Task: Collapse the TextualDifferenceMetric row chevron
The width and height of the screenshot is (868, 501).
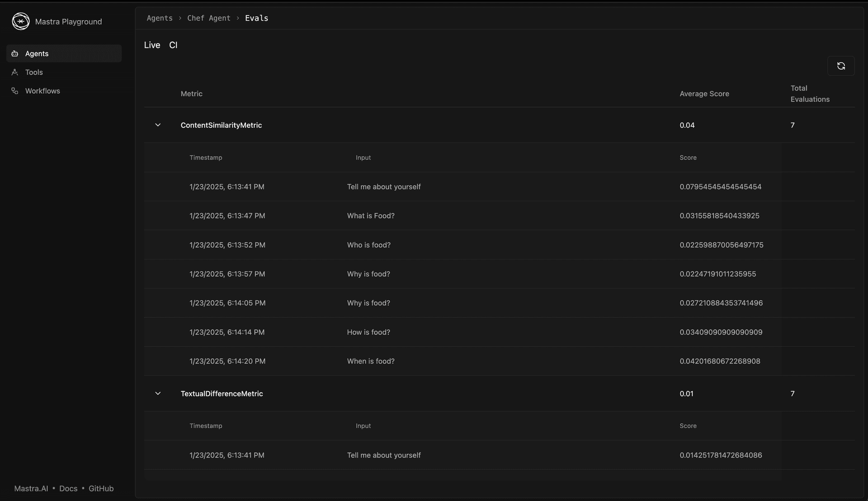Action: tap(158, 394)
